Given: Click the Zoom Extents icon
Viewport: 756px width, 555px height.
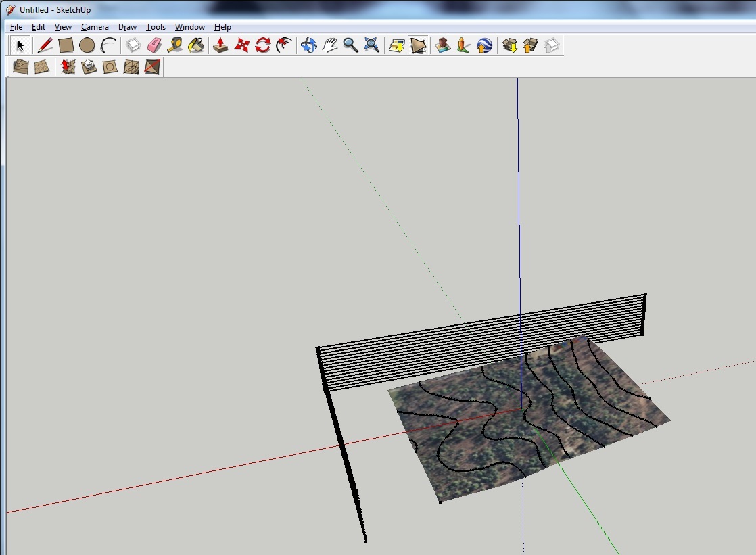Looking at the screenshot, I should pyautogui.click(x=371, y=45).
